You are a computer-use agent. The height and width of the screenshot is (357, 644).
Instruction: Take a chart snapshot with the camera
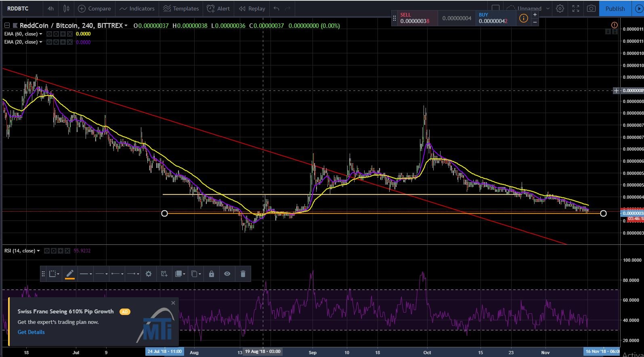coord(591,8)
